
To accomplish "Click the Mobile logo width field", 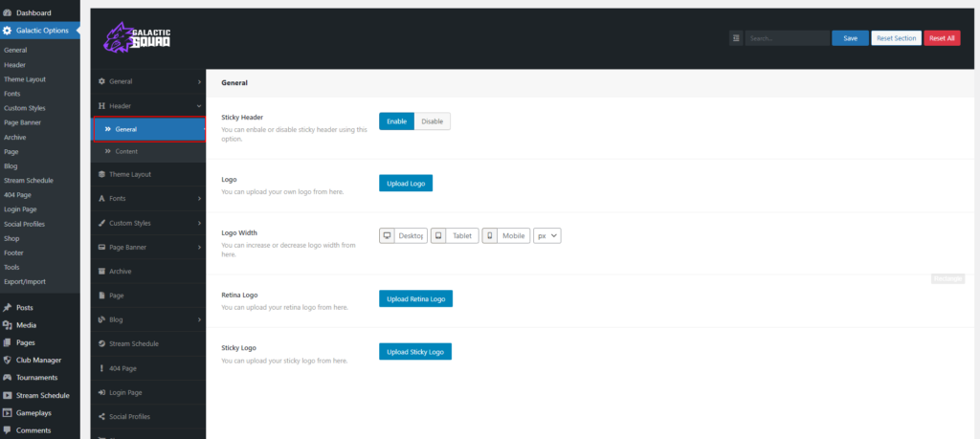I will point(514,235).
